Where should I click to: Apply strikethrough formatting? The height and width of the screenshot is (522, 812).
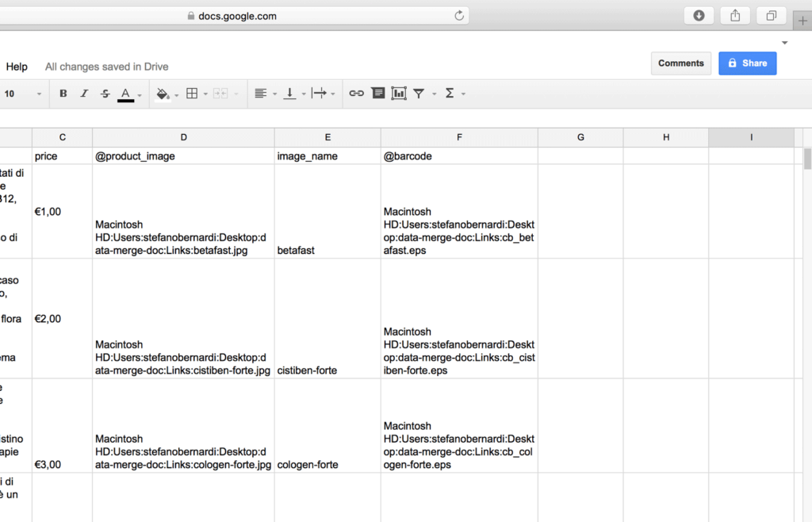click(105, 94)
